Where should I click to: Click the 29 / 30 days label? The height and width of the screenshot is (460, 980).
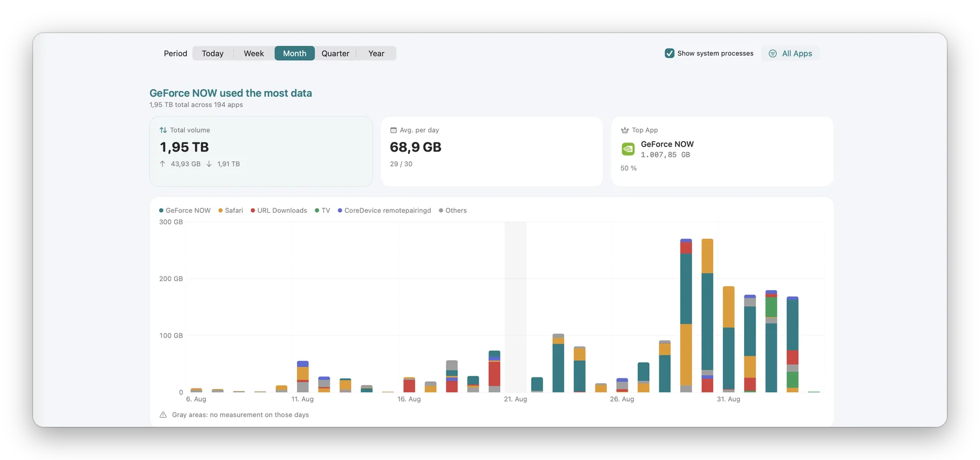(401, 164)
